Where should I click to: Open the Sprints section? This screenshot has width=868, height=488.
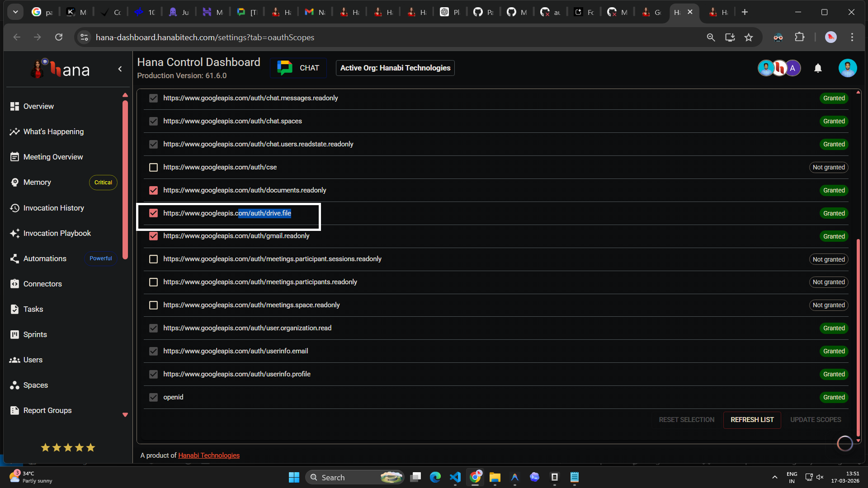click(x=35, y=334)
